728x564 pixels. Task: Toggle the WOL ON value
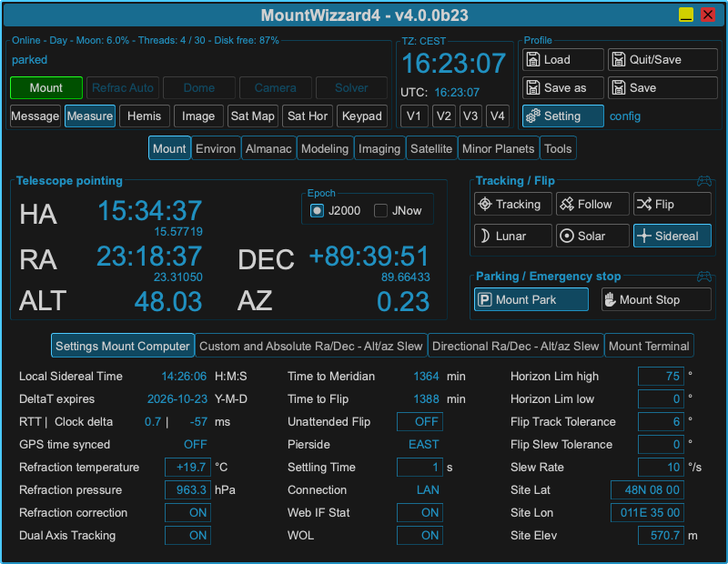coord(420,535)
